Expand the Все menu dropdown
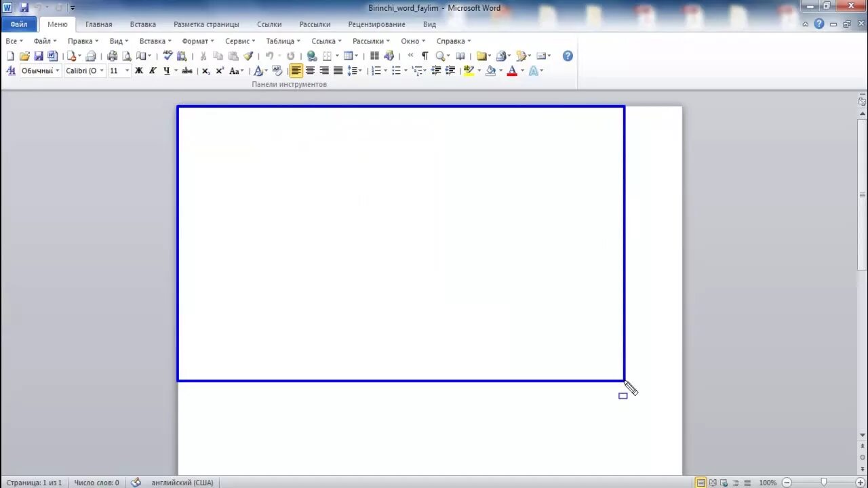 (14, 41)
